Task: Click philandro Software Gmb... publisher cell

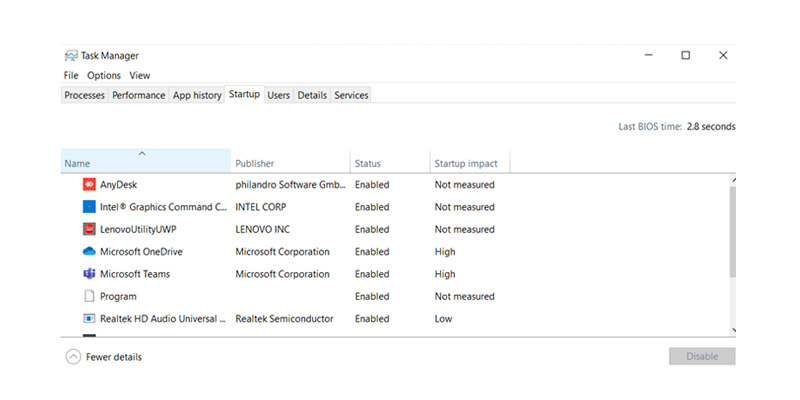Action: pos(291,185)
